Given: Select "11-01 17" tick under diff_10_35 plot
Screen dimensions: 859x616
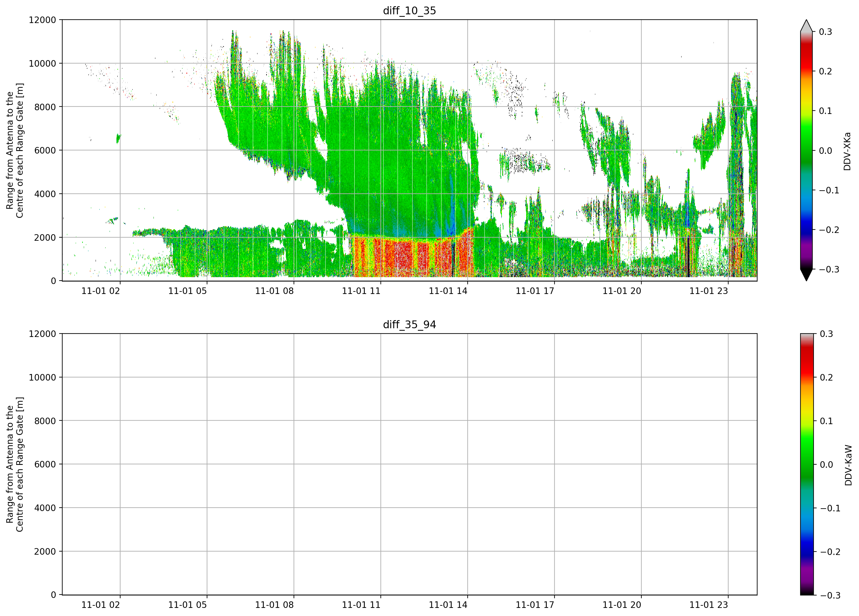Looking at the screenshot, I should click(535, 291).
